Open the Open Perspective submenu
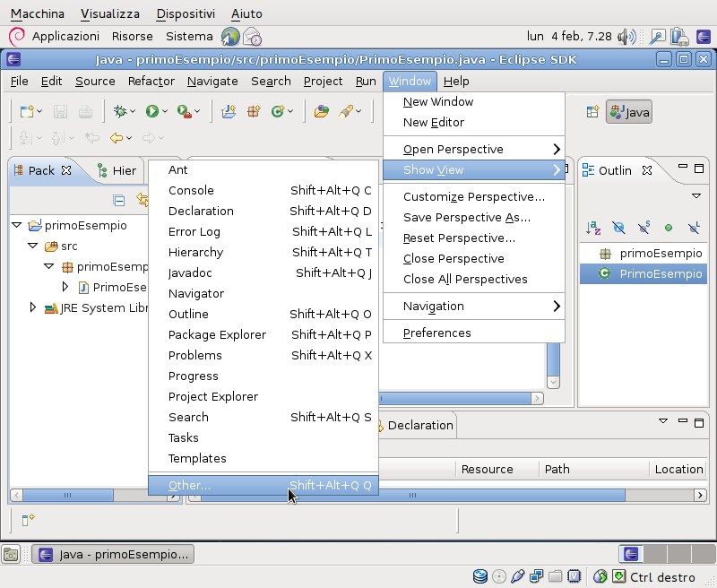This screenshot has height=588, width=717. 474,149
